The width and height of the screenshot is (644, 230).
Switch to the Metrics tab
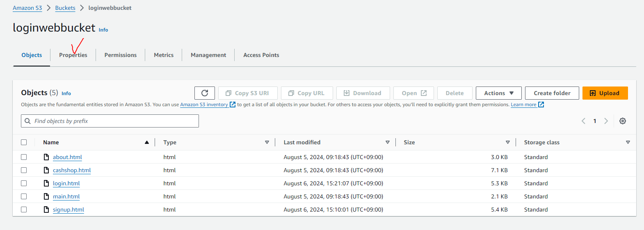(x=164, y=55)
